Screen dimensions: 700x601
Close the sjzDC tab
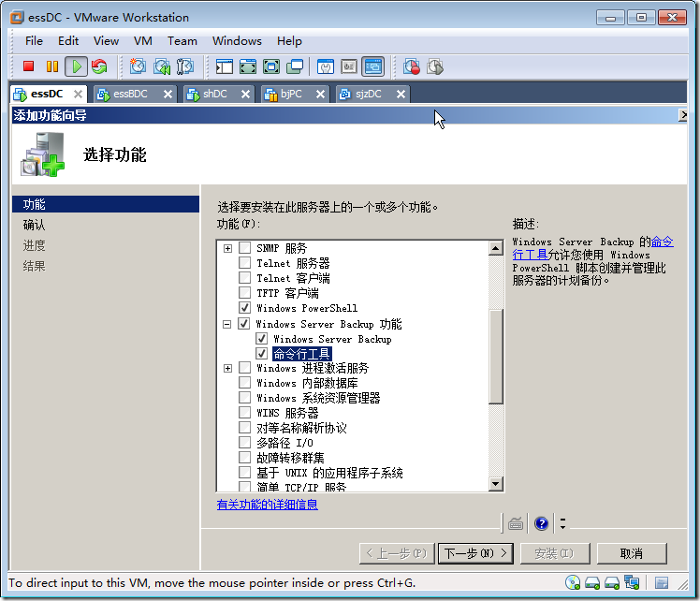tap(401, 95)
